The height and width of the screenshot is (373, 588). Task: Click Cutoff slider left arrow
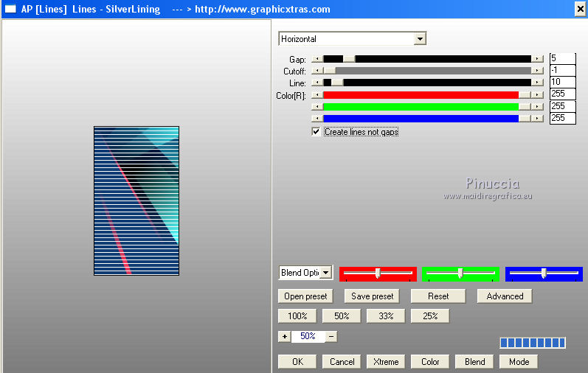click(317, 71)
